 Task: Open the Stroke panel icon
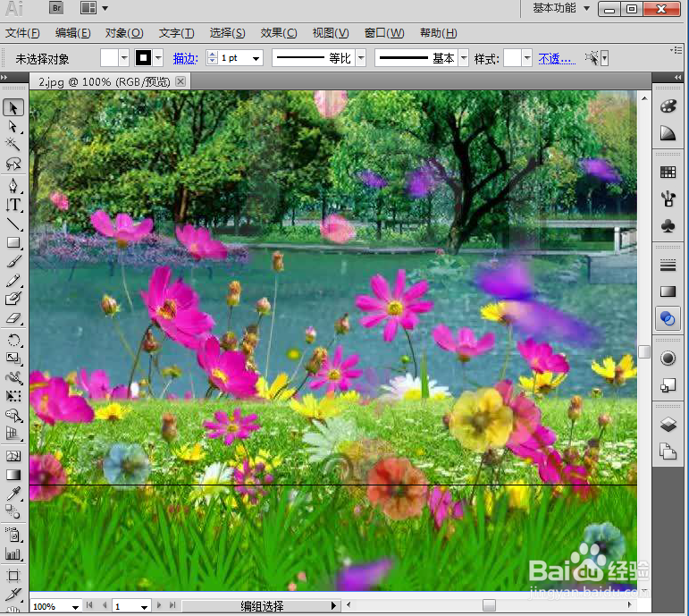tap(668, 266)
